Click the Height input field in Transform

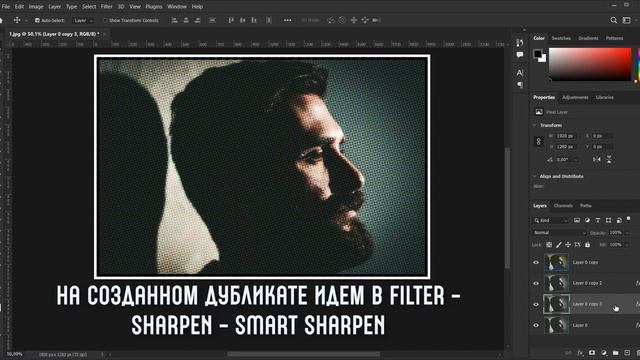point(565,147)
